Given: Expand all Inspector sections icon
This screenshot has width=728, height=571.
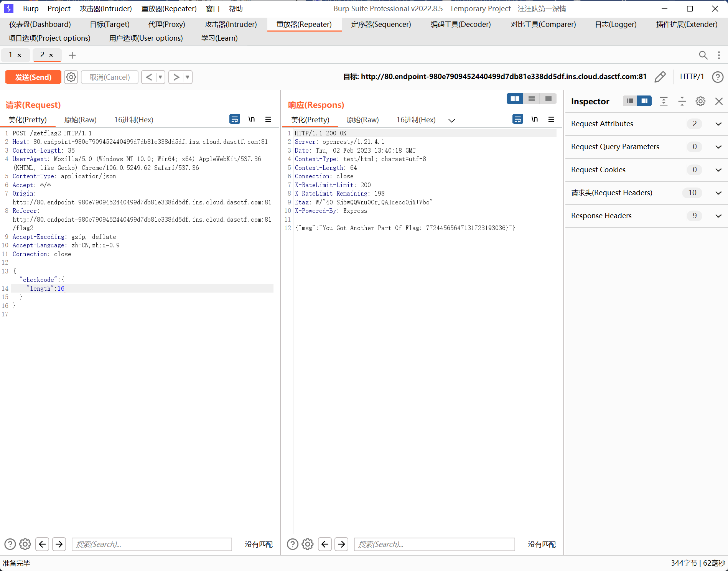Looking at the screenshot, I should [x=664, y=101].
